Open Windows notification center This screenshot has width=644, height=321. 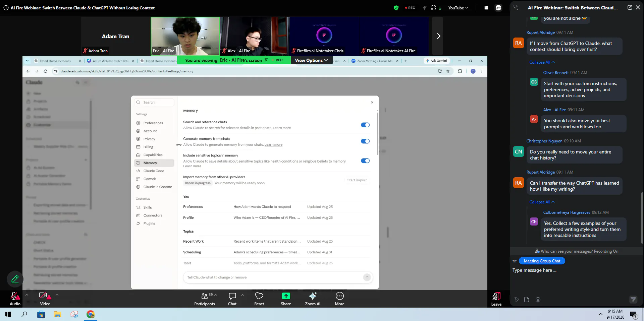(633, 315)
